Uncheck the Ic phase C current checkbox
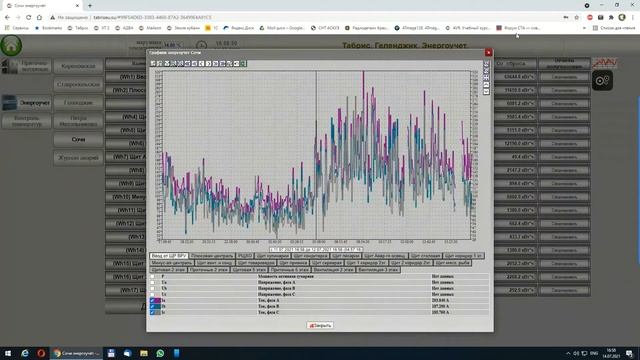This screenshot has height=360, width=640. click(152, 312)
